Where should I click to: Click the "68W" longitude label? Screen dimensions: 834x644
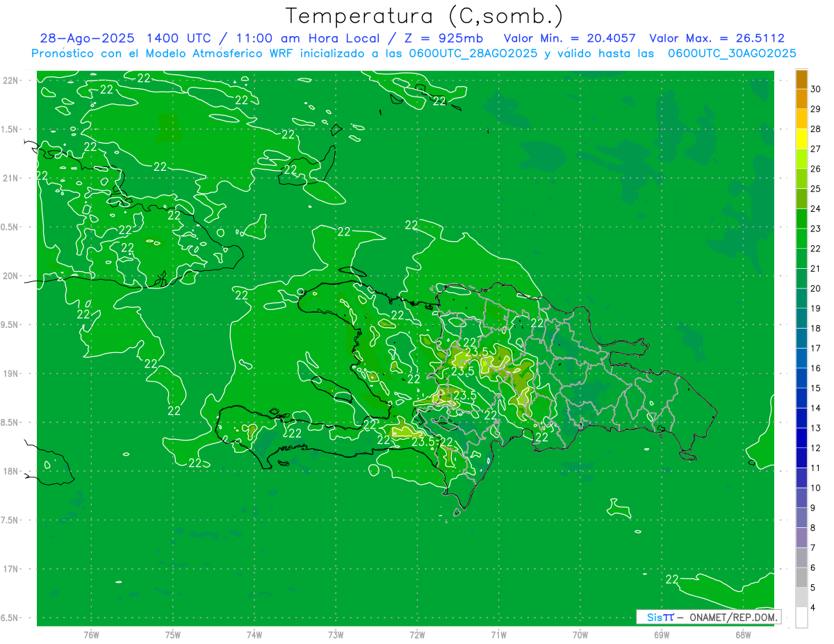click(x=743, y=635)
